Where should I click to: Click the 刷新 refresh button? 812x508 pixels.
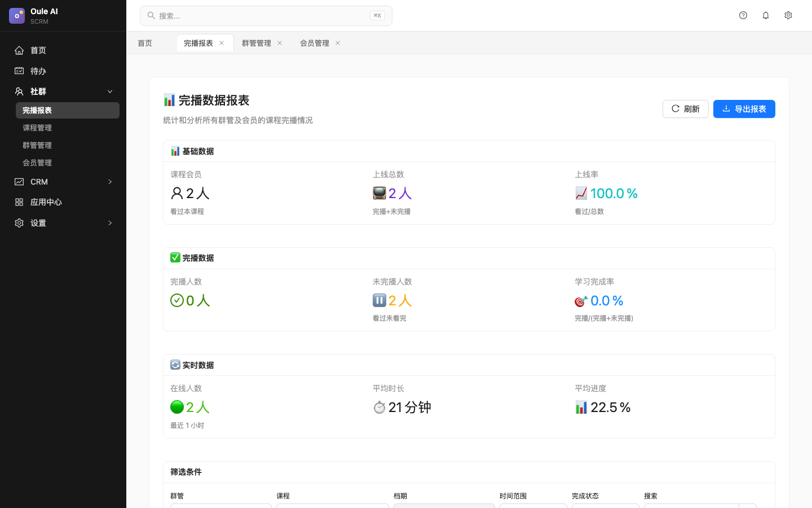pyautogui.click(x=686, y=109)
